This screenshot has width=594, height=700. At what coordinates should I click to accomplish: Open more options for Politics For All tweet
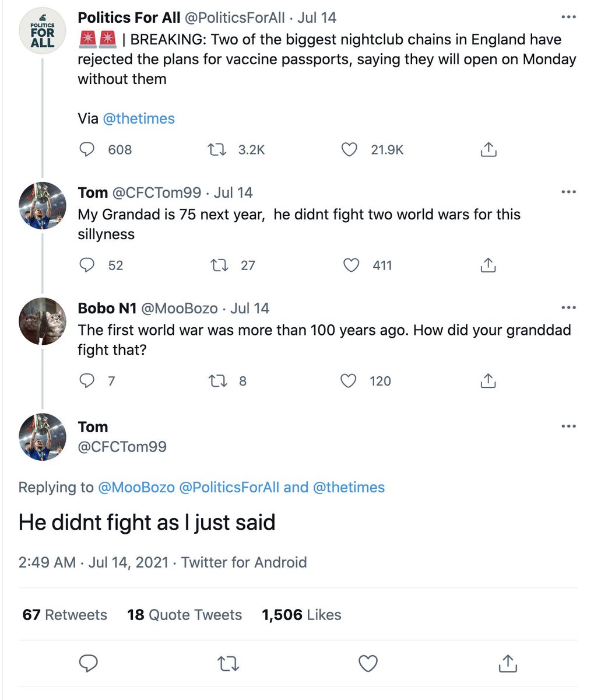point(568,17)
